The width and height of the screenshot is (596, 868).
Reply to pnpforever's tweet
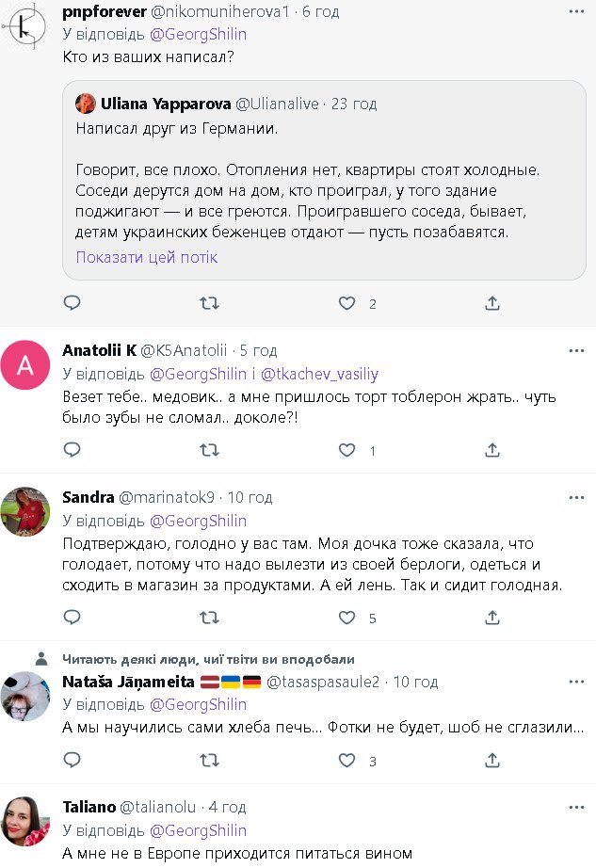pyautogui.click(x=72, y=303)
